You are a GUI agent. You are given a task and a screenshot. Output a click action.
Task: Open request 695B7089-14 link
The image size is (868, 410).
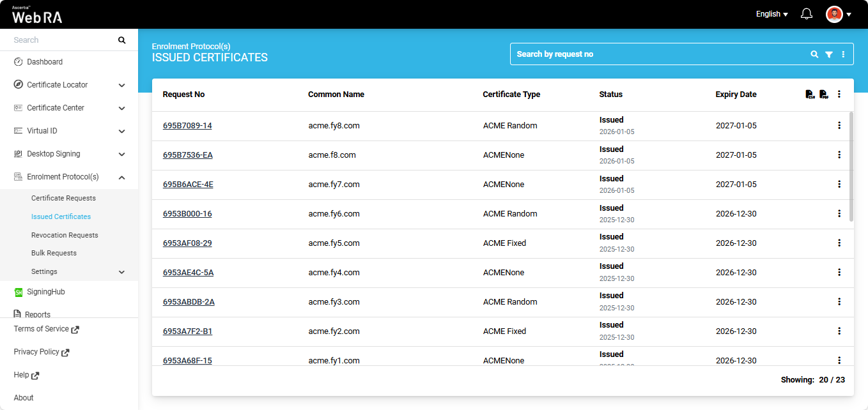click(x=187, y=126)
